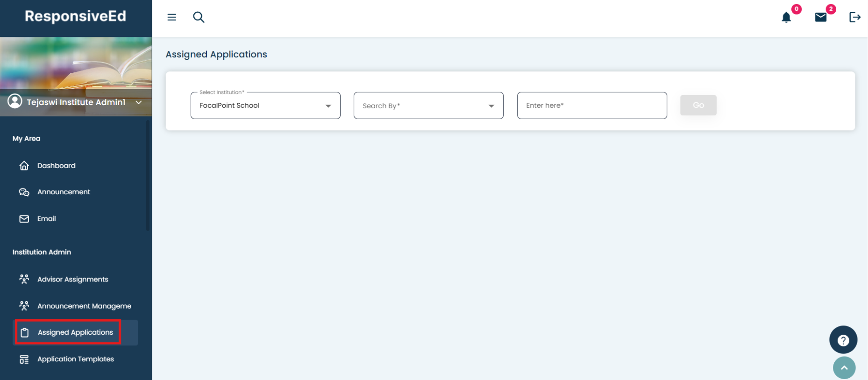Open search with the magnifier icon
The height and width of the screenshot is (380, 868).
pyautogui.click(x=199, y=17)
